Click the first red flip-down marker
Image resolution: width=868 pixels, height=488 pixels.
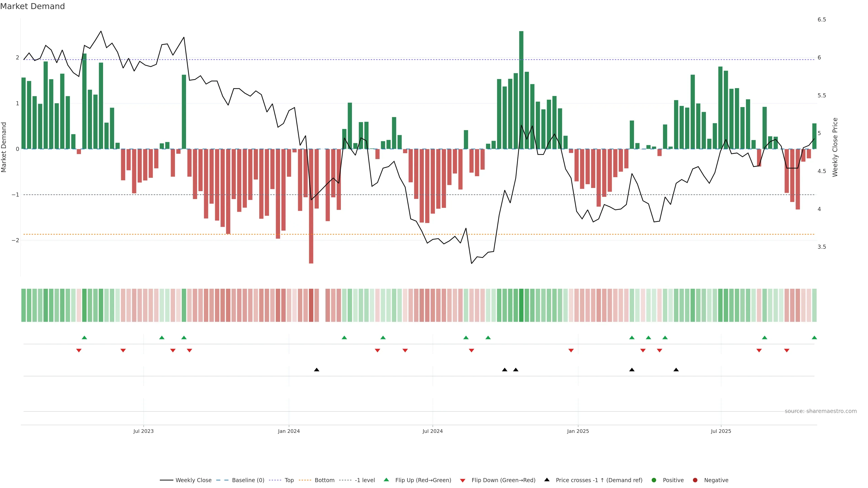(79, 351)
